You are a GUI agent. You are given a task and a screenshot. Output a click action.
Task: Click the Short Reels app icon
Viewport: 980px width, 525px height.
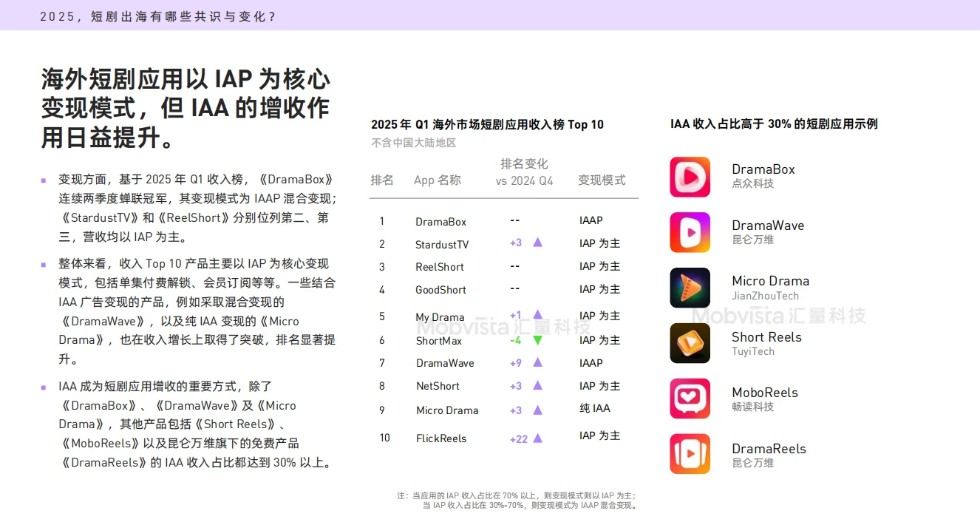coord(690,343)
